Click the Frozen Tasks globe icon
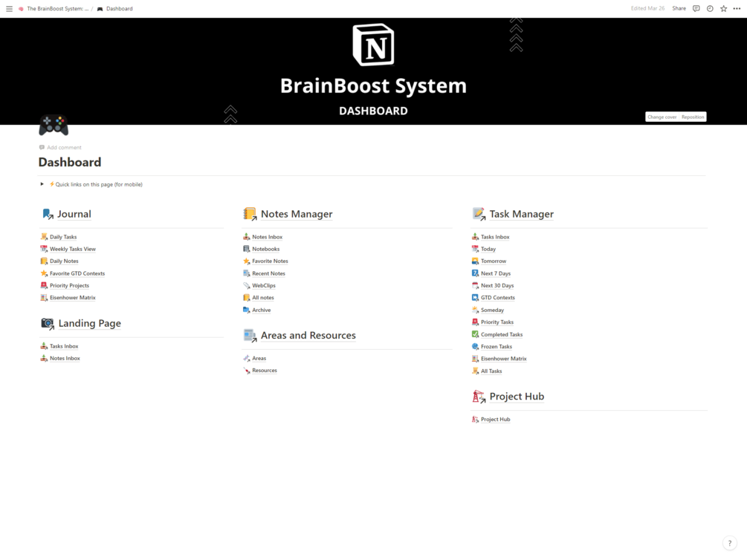 (475, 347)
